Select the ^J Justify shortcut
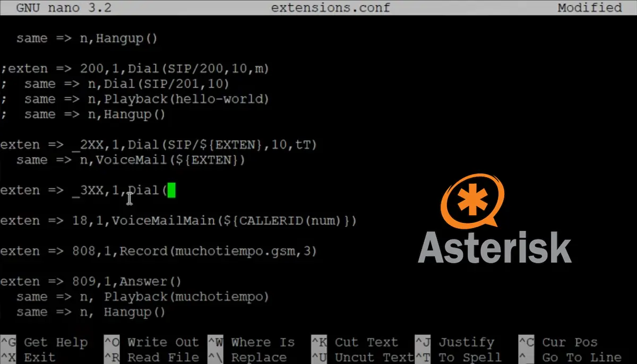Viewport: 637px width, 364px height. coord(454,342)
